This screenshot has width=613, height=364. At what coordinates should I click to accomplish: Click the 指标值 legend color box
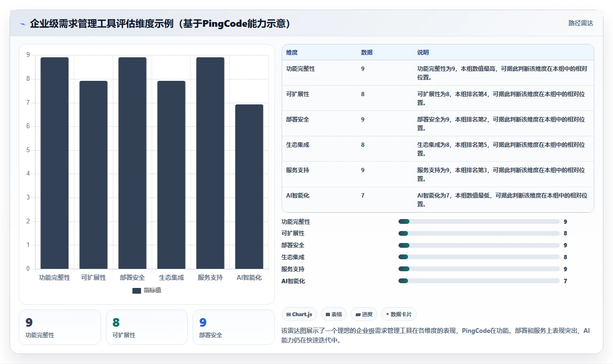136,290
